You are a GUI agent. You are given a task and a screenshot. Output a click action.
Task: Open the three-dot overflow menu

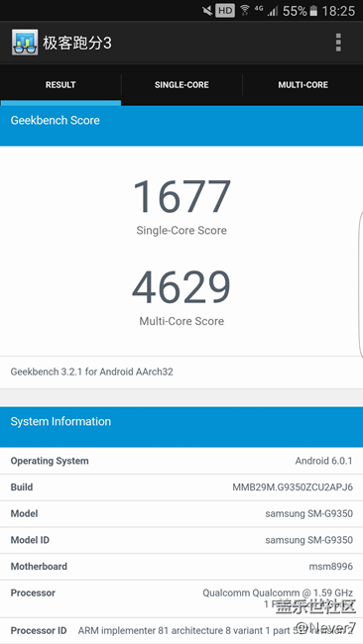tap(338, 43)
